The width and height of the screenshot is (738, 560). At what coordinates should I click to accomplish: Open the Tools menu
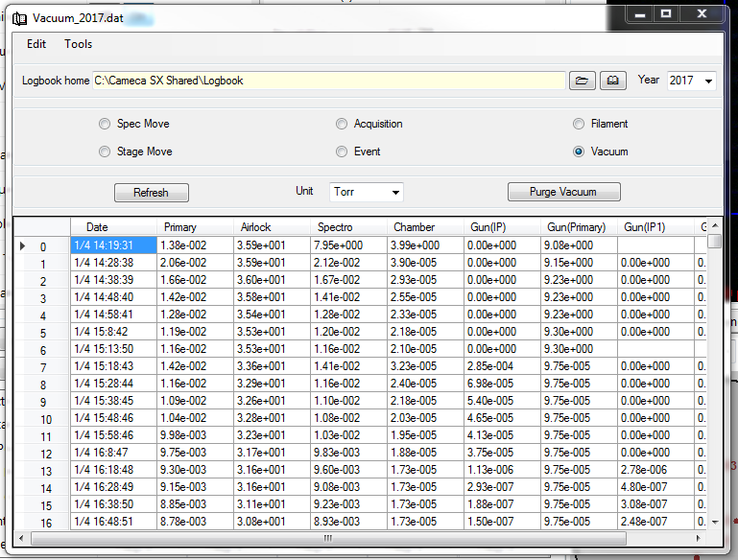click(x=79, y=44)
